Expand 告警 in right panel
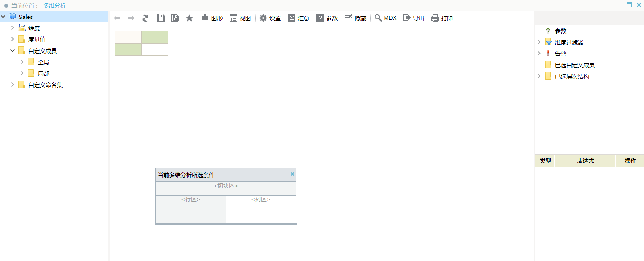The width and height of the screenshot is (644, 261). pos(539,54)
